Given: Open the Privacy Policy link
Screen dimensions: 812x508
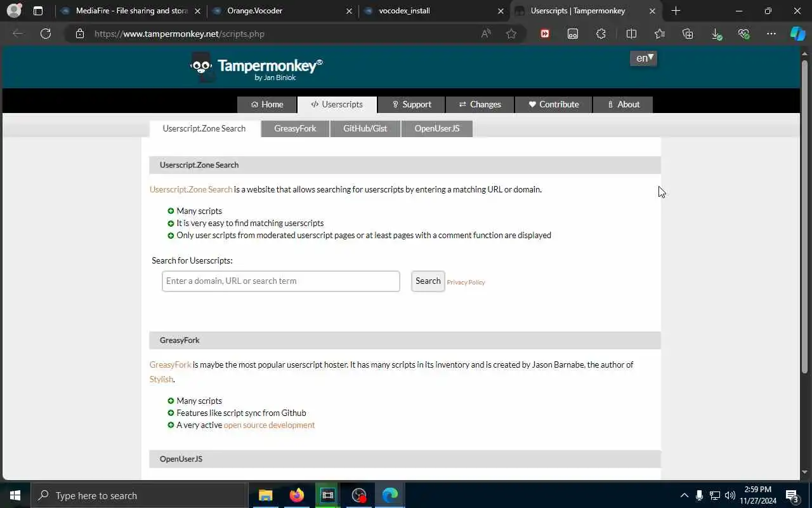Looking at the screenshot, I should pos(466,283).
